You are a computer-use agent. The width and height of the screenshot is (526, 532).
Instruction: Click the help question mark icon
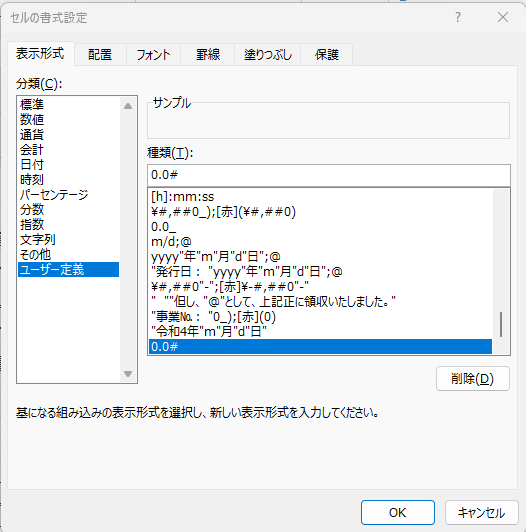point(458,17)
